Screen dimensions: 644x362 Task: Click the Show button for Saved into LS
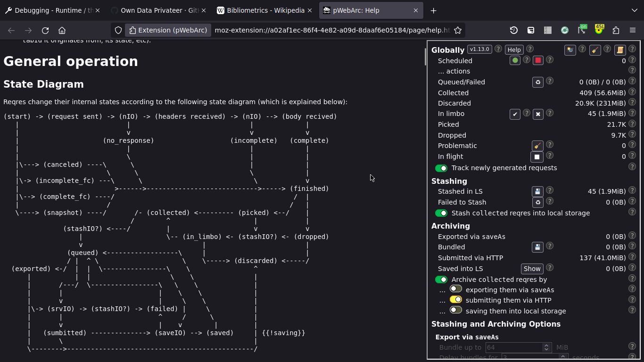[532, 269]
